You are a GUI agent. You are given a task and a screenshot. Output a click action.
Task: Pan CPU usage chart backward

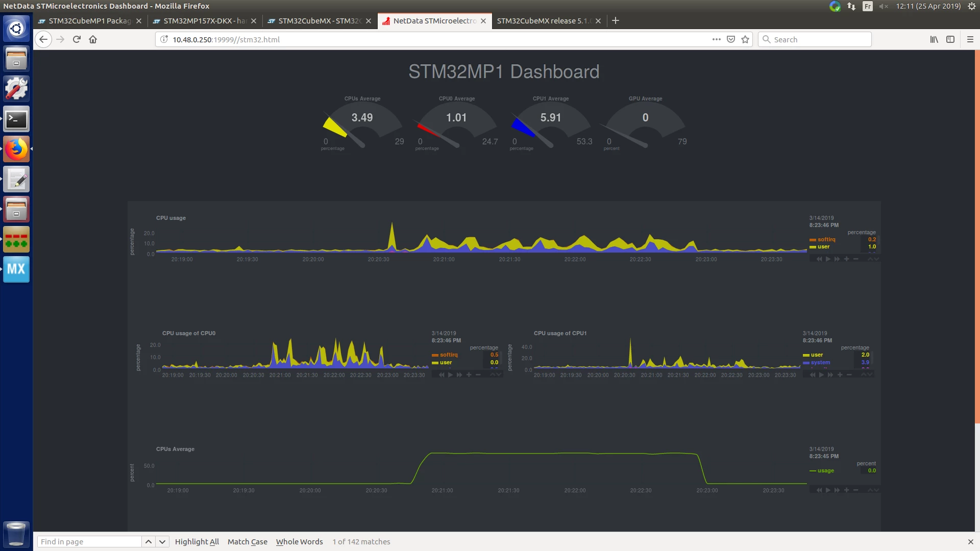(x=819, y=259)
